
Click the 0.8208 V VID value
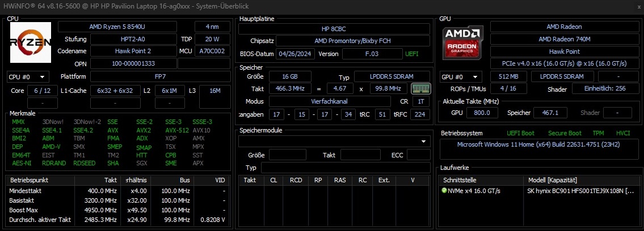[x=212, y=220]
